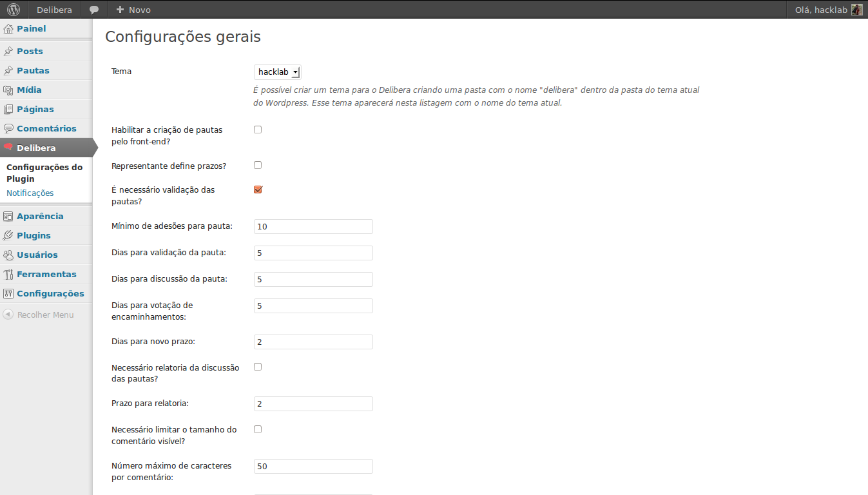Click the 'Dias para novo prazo:' label
Viewport: 868px width, 495px height.
tap(153, 342)
